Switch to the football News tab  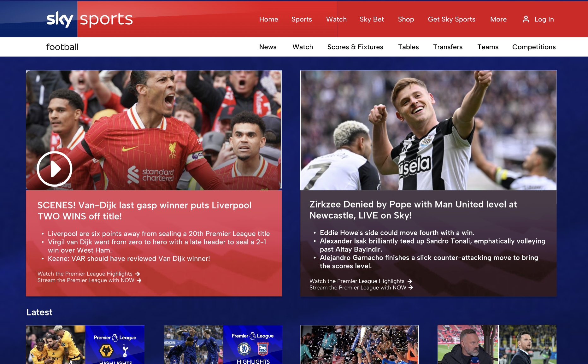point(268,47)
